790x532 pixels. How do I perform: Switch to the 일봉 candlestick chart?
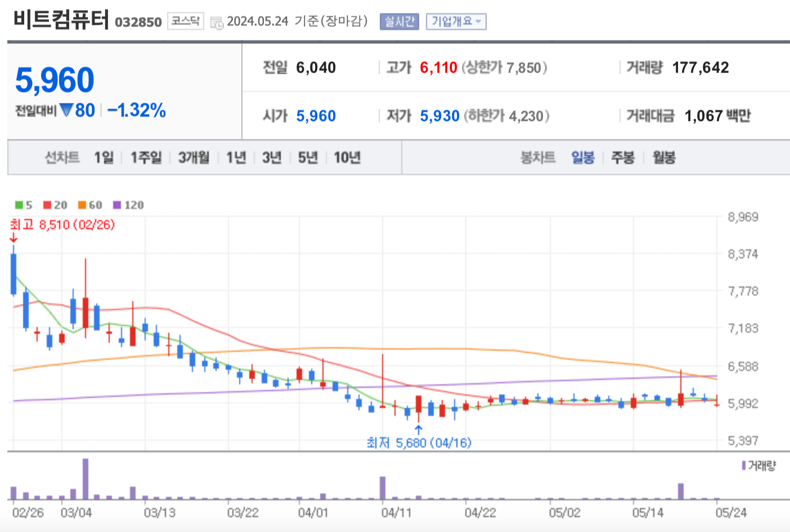click(x=583, y=157)
